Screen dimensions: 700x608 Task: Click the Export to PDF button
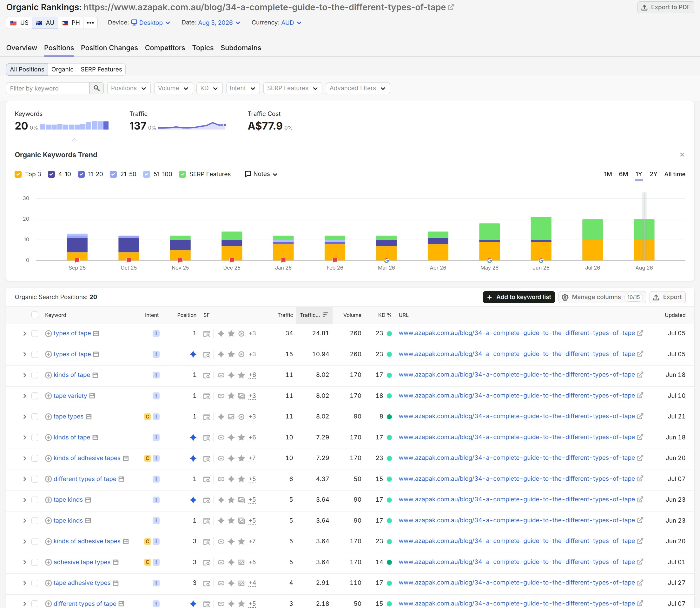point(666,7)
